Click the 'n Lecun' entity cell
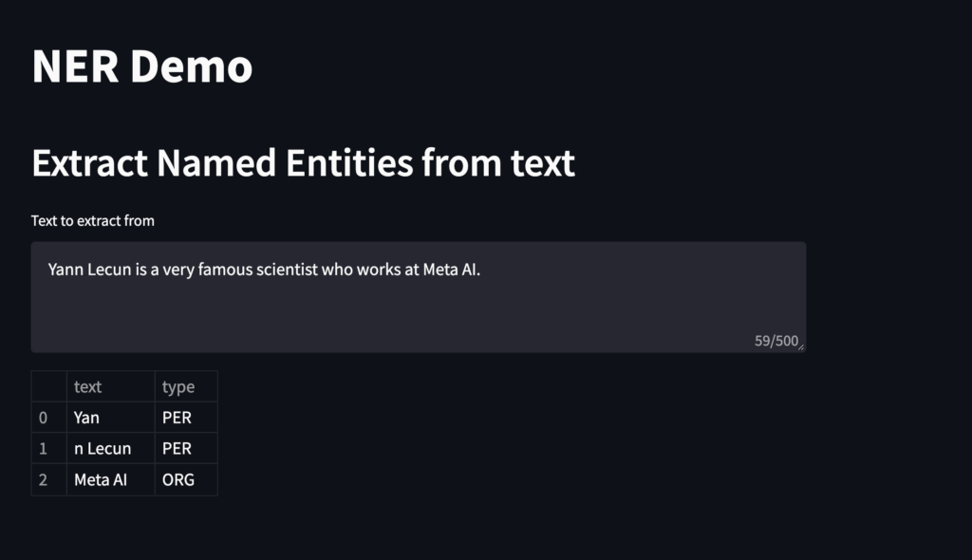The height and width of the screenshot is (560, 972). (x=103, y=449)
